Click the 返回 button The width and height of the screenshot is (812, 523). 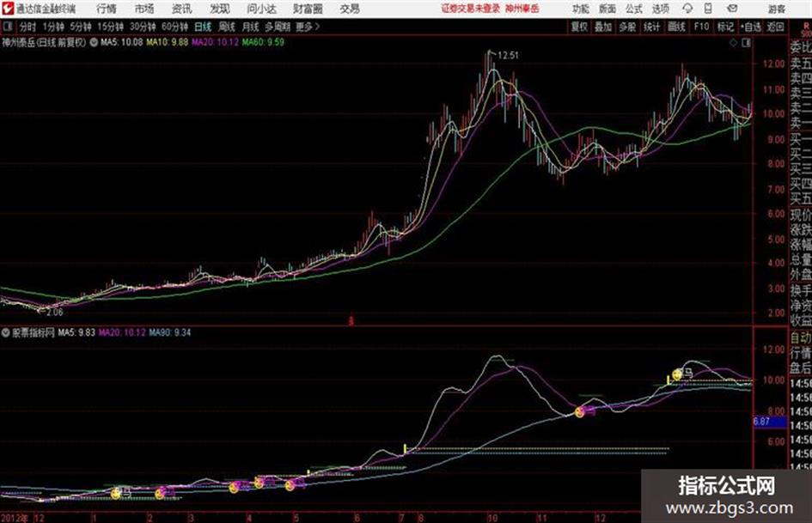(775, 27)
